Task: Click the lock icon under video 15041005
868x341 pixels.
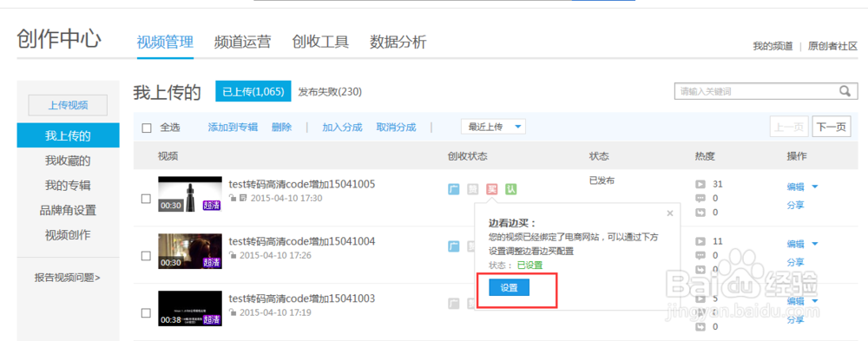Action: [x=233, y=198]
